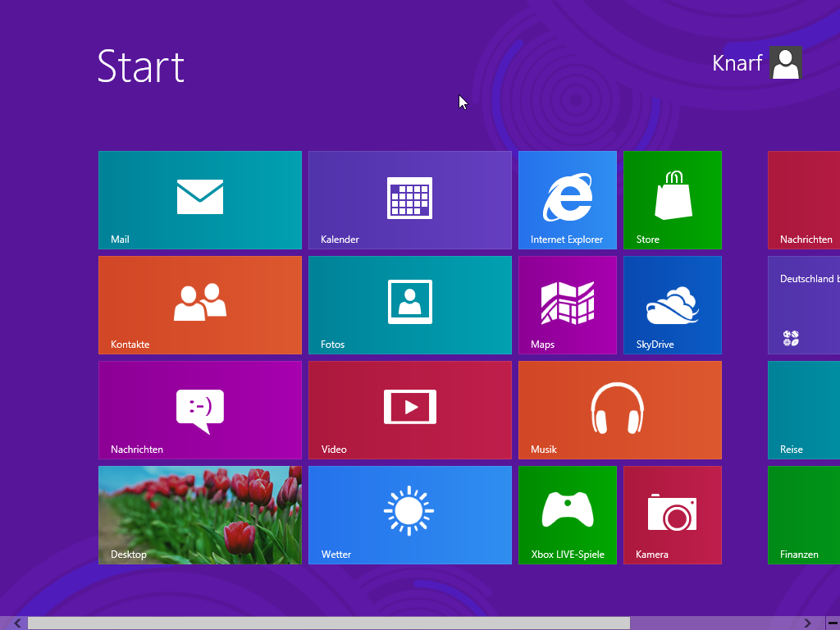Open the Finanzen finance tile
Screen dimensions: 840x630
804,515
